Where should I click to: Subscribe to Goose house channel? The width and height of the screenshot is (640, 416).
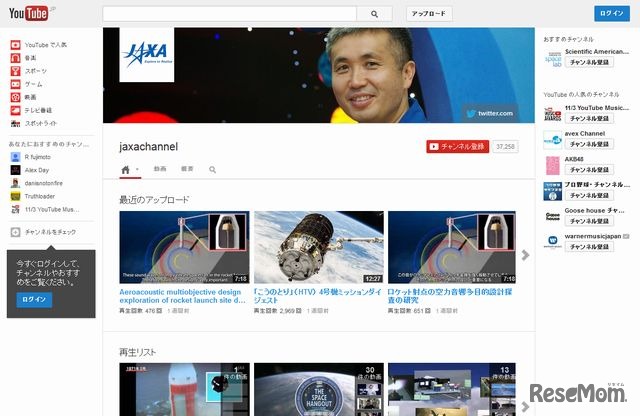589,221
